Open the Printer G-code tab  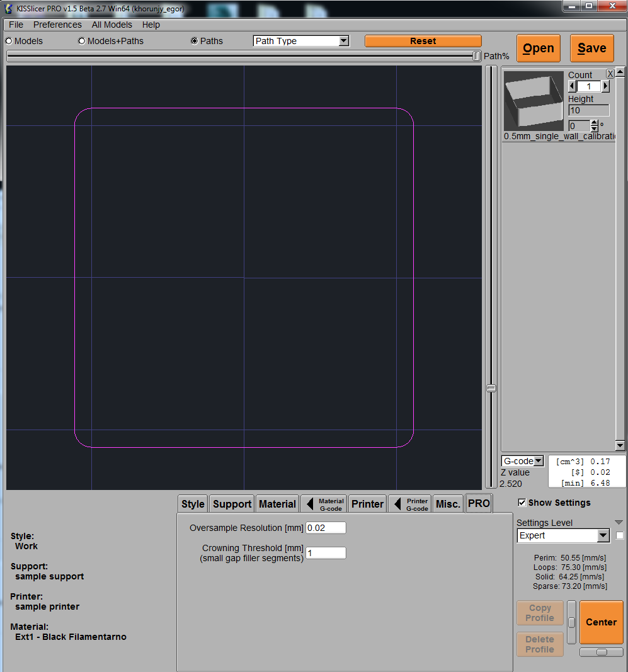coord(410,504)
